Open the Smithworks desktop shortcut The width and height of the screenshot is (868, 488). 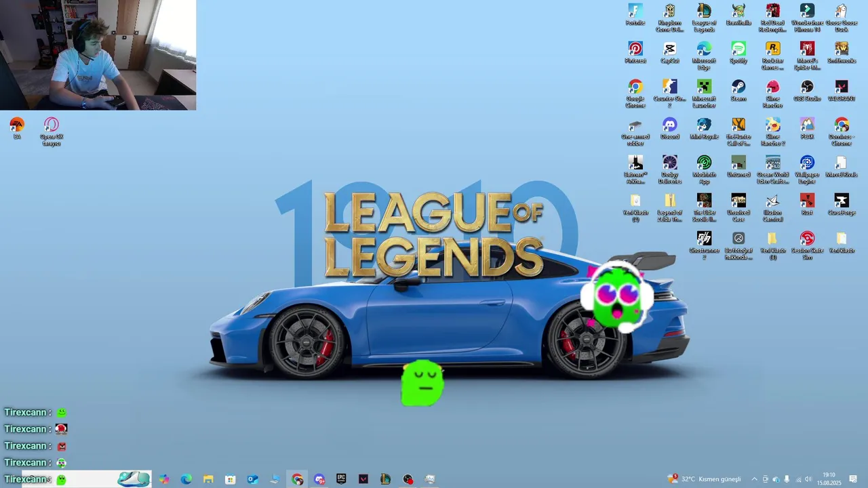842,53
